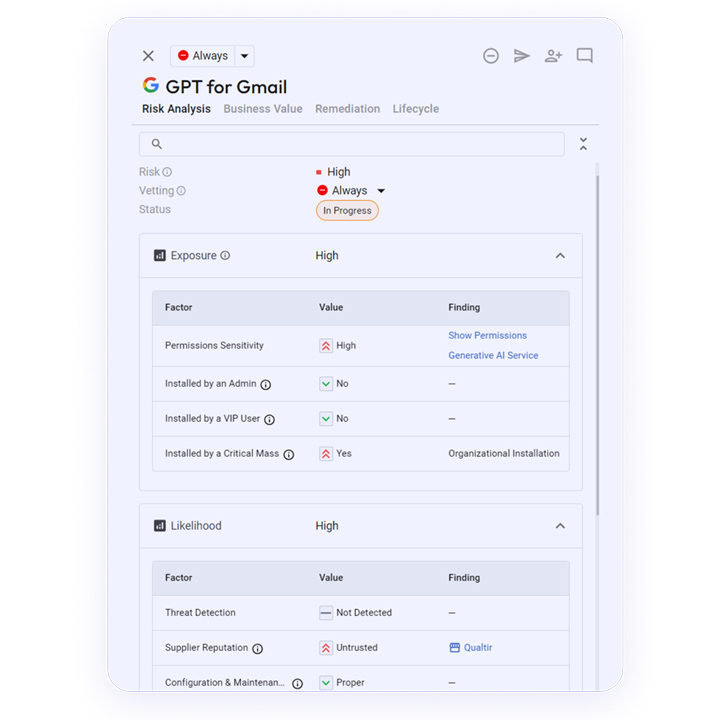Viewport: 728px width, 720px height.
Task: Collapse the Exposure section
Action: click(560, 256)
